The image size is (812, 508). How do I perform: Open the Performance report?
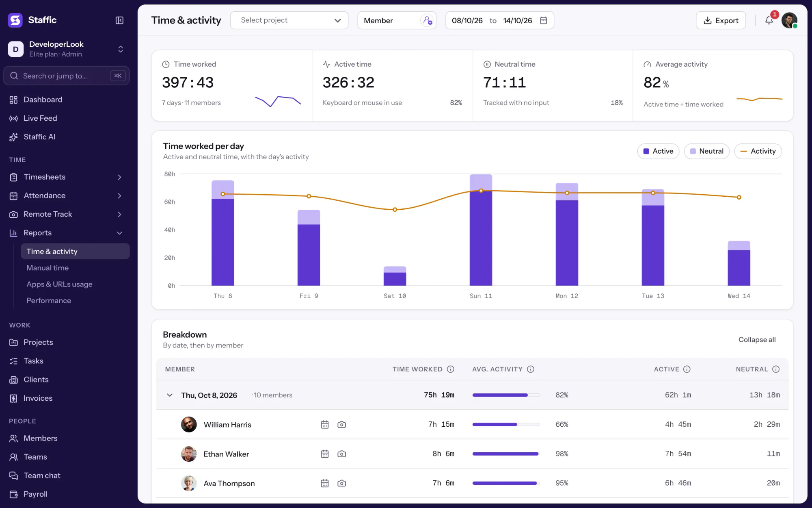pos(49,300)
